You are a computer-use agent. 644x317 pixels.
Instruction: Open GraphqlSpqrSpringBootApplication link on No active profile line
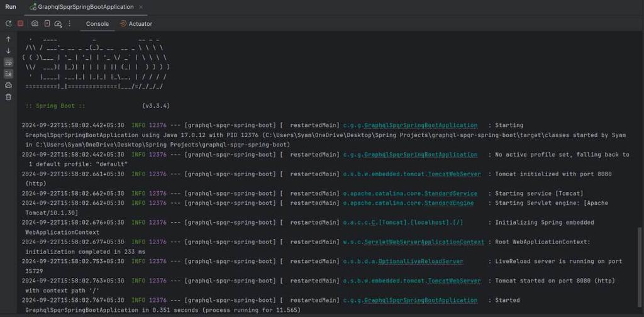coord(421,155)
